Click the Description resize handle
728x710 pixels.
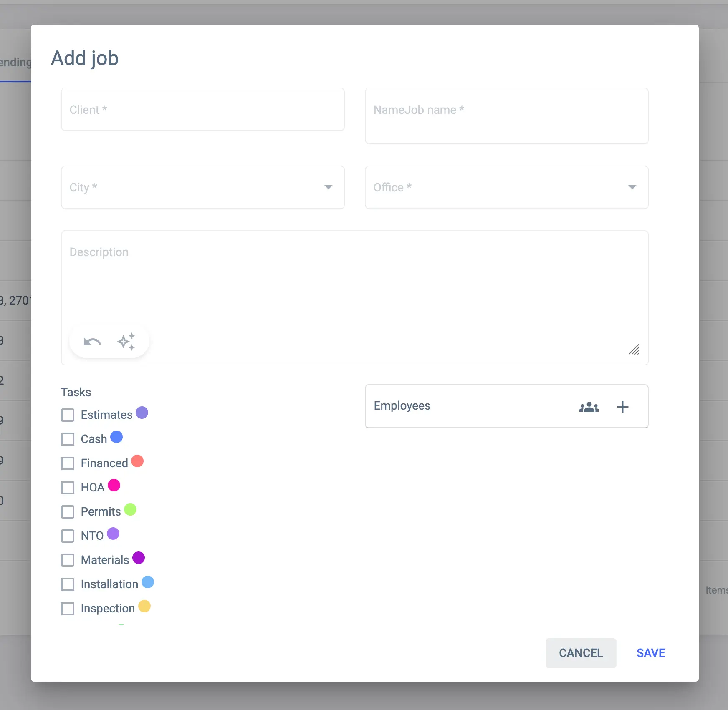[634, 350]
